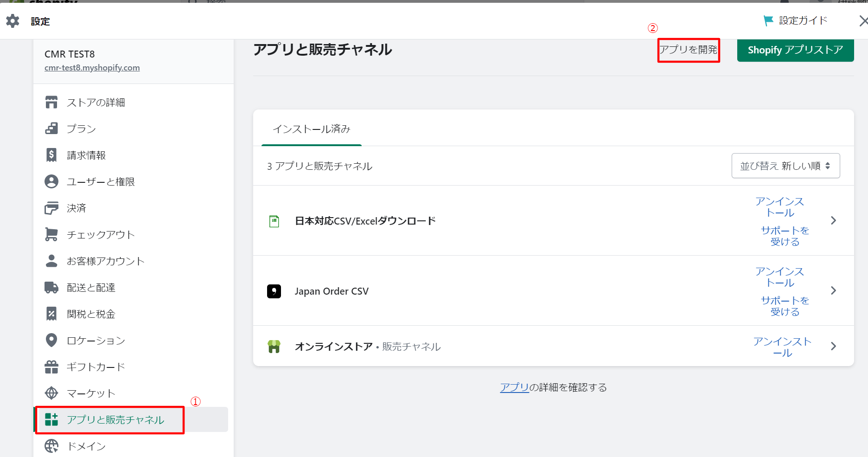The width and height of the screenshot is (868, 457).
Task: Click the billing receipt dollar icon
Action: click(x=51, y=155)
